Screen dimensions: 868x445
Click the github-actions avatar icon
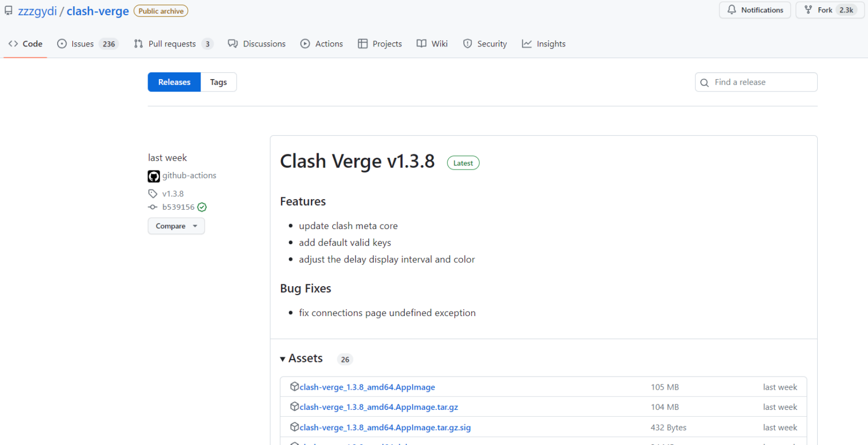coord(154,176)
